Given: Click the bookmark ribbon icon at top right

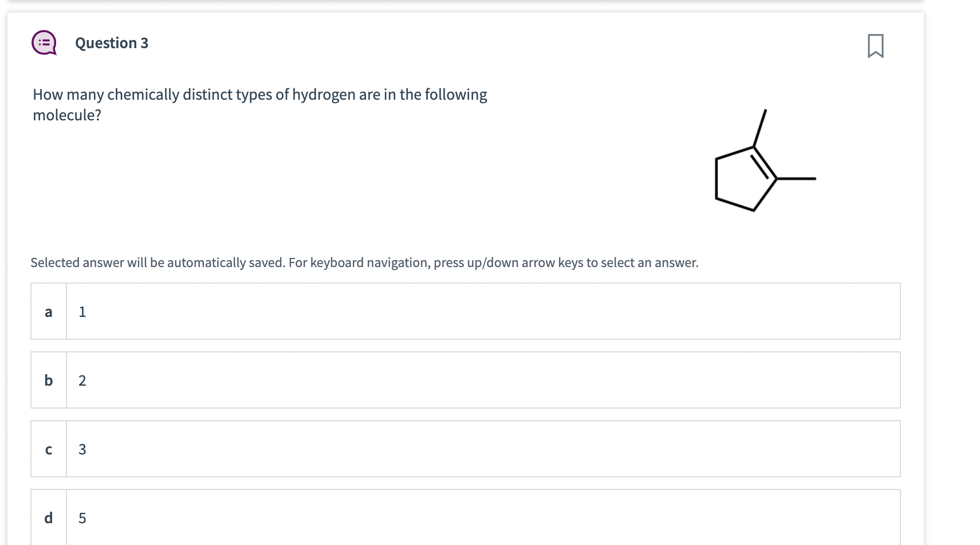Looking at the screenshot, I should point(877,46).
